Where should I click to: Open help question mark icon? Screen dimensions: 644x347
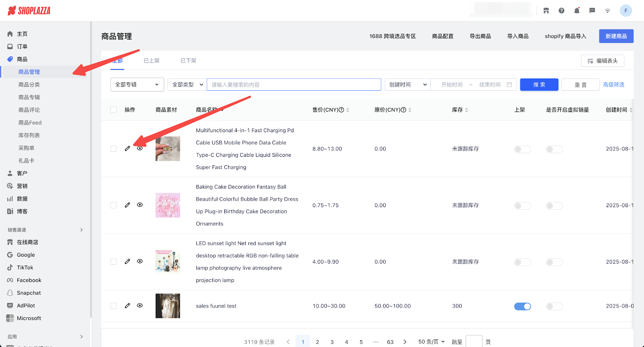pyautogui.click(x=561, y=11)
